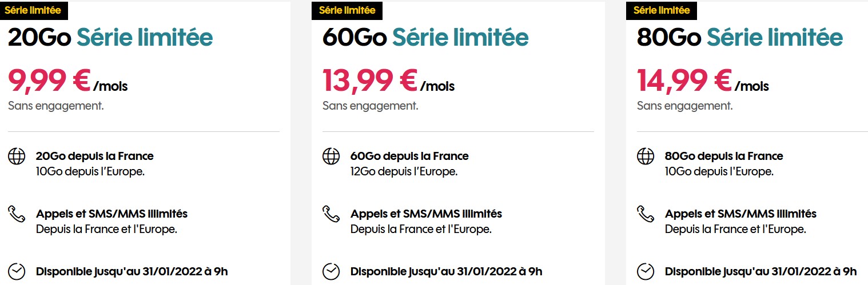Click the phone icon in the 60Go plan
Viewport: 868px width, 285px height.
[x=331, y=214]
